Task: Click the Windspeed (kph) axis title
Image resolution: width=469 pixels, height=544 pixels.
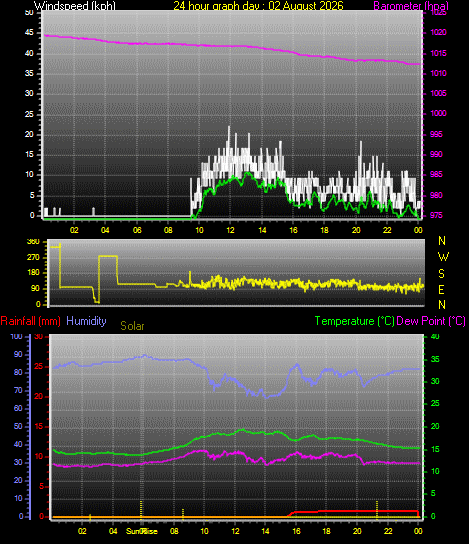Action: click(75, 5)
